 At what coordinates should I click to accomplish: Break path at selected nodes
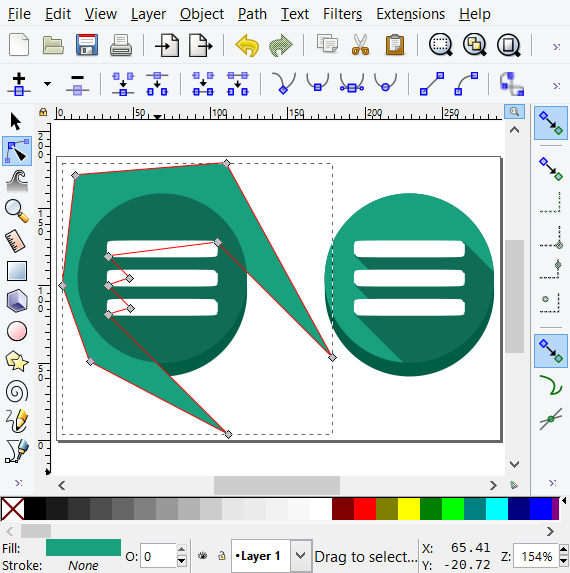click(x=157, y=84)
